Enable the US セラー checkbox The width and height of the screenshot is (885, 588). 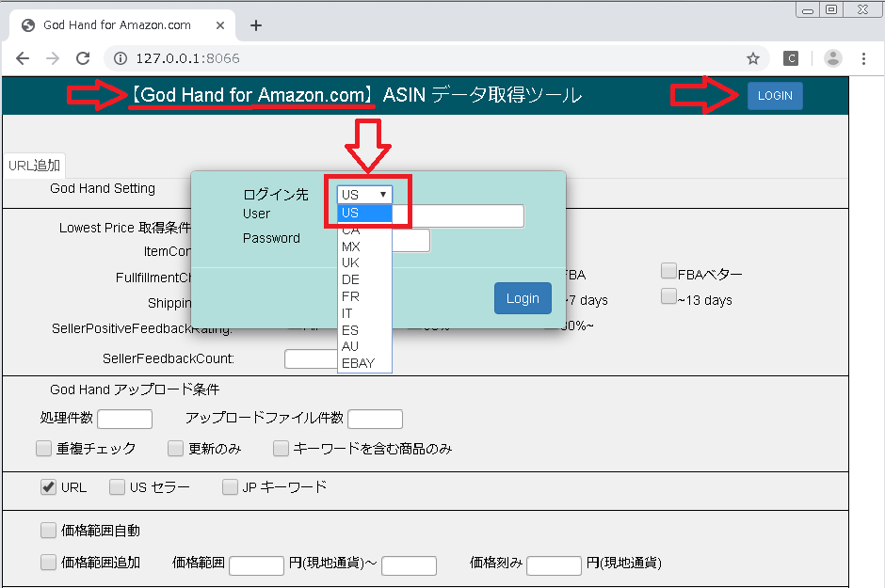click(x=117, y=487)
